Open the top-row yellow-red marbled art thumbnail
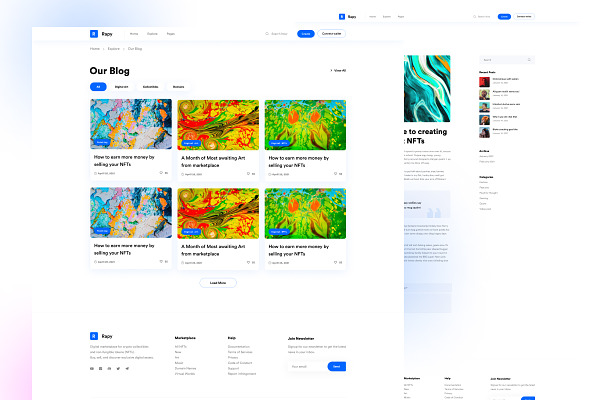 [x=218, y=125]
